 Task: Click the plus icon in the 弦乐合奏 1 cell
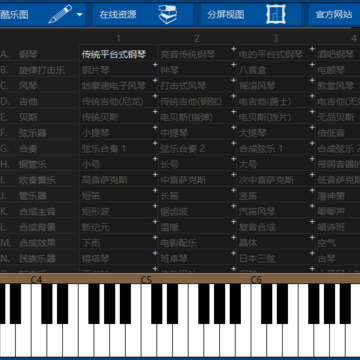(155, 143)
